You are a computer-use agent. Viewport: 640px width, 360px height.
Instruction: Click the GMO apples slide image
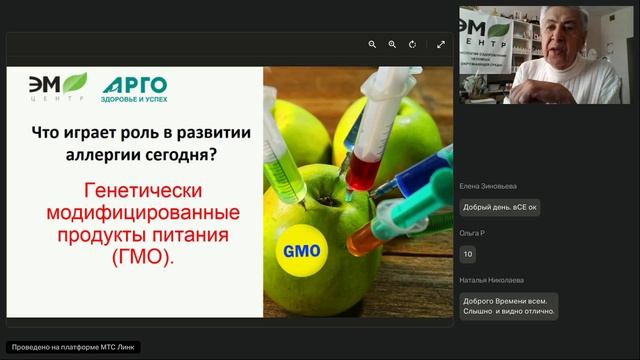point(358,192)
